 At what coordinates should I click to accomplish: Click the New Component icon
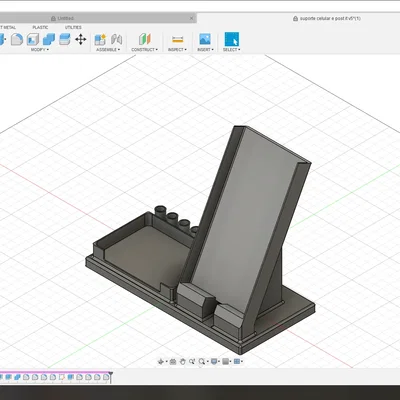point(100,39)
